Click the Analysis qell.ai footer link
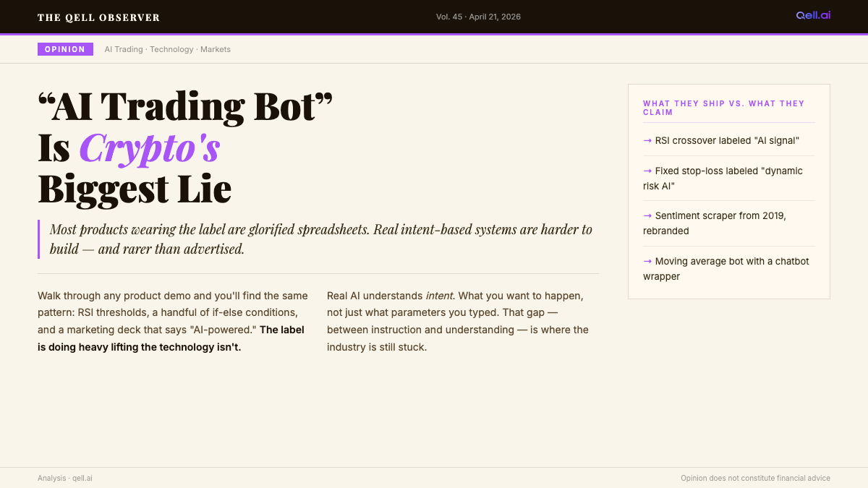Viewport: 868px width, 488px height. [x=65, y=478]
